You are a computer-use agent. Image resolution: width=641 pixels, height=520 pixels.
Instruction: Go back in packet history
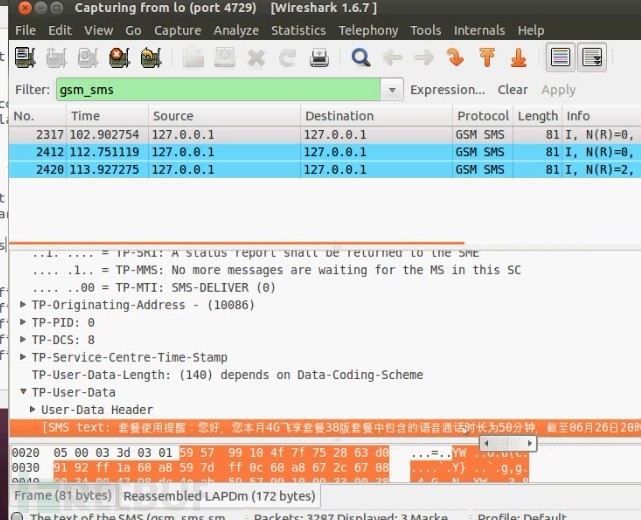pyautogui.click(x=392, y=58)
